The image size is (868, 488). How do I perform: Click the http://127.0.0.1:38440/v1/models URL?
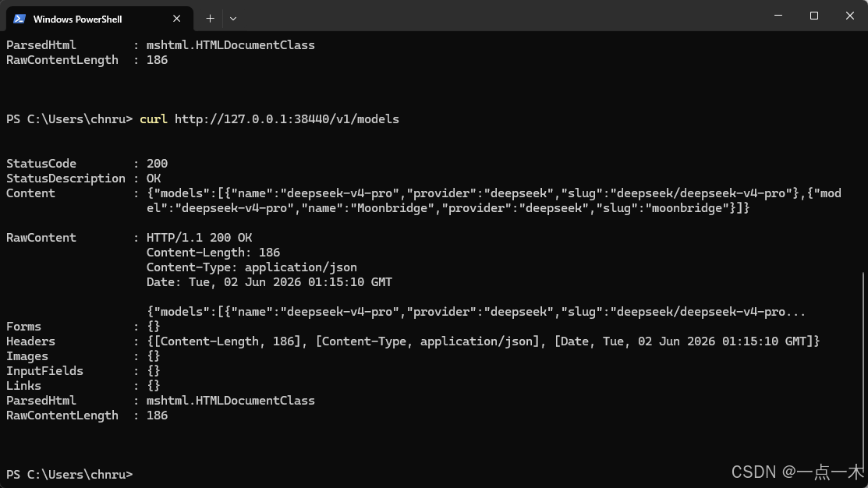click(287, 119)
